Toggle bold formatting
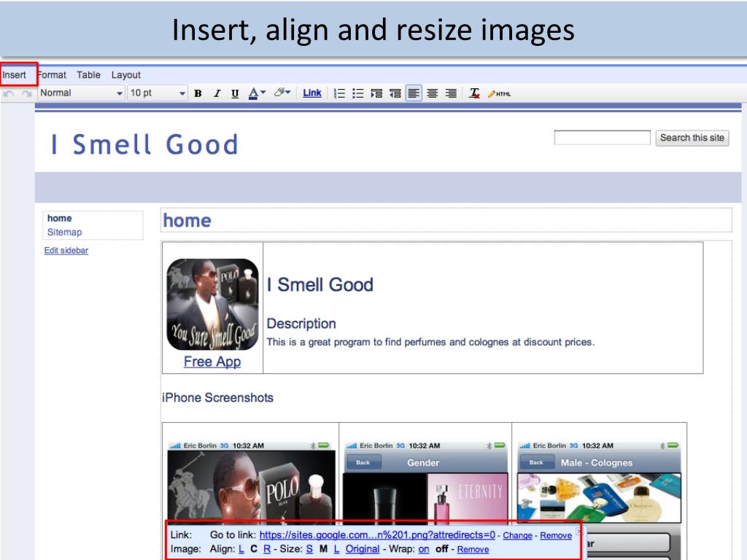 (x=198, y=93)
